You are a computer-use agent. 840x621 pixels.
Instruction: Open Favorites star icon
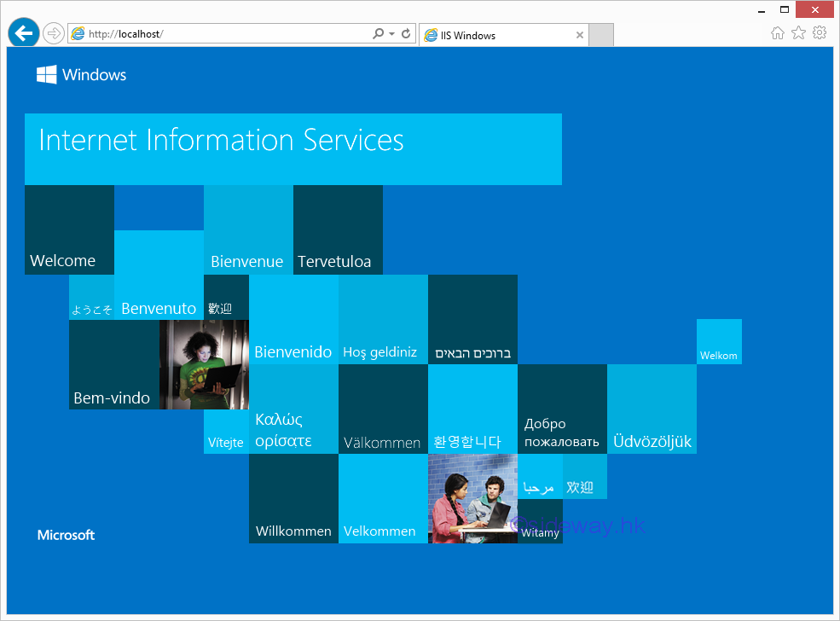(798, 33)
